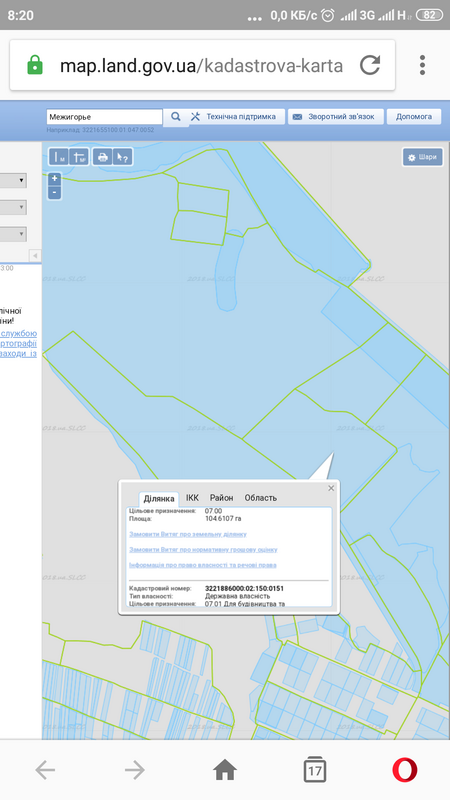This screenshot has height=800, width=450.
Task: Zoom in with the plus button
Action: (55, 179)
